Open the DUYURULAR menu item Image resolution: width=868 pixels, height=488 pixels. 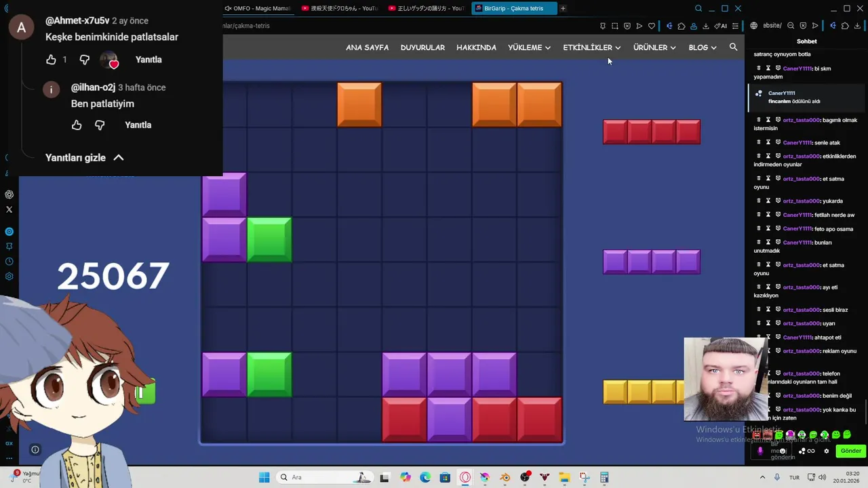(x=422, y=47)
